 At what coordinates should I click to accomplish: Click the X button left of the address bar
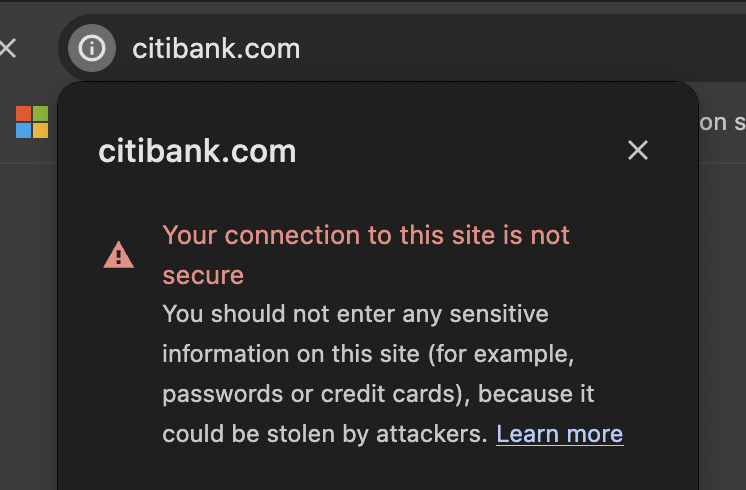(8, 48)
